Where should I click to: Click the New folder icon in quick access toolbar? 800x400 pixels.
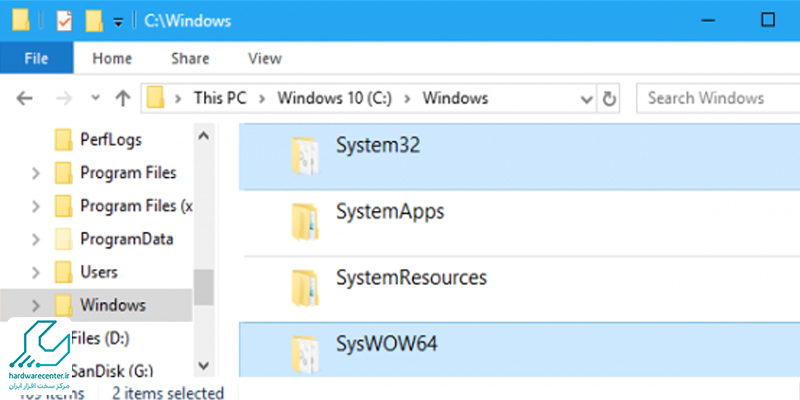point(94,20)
